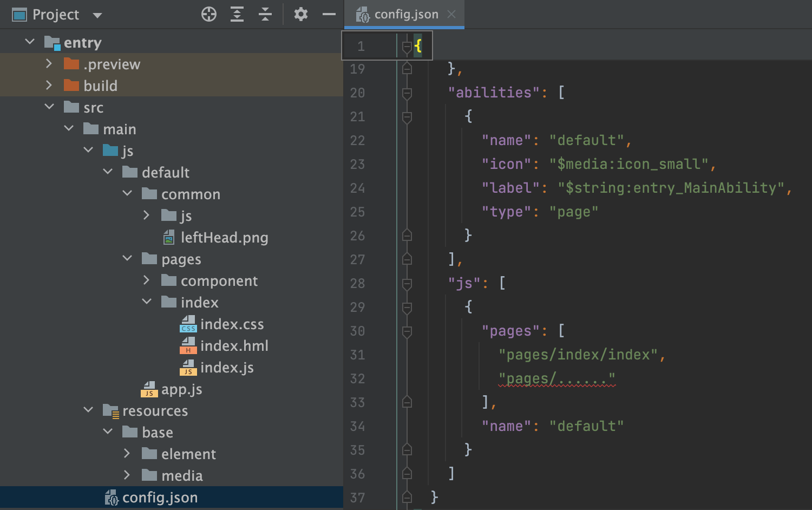Collapse the main folder
812x510 pixels.
[x=69, y=128]
